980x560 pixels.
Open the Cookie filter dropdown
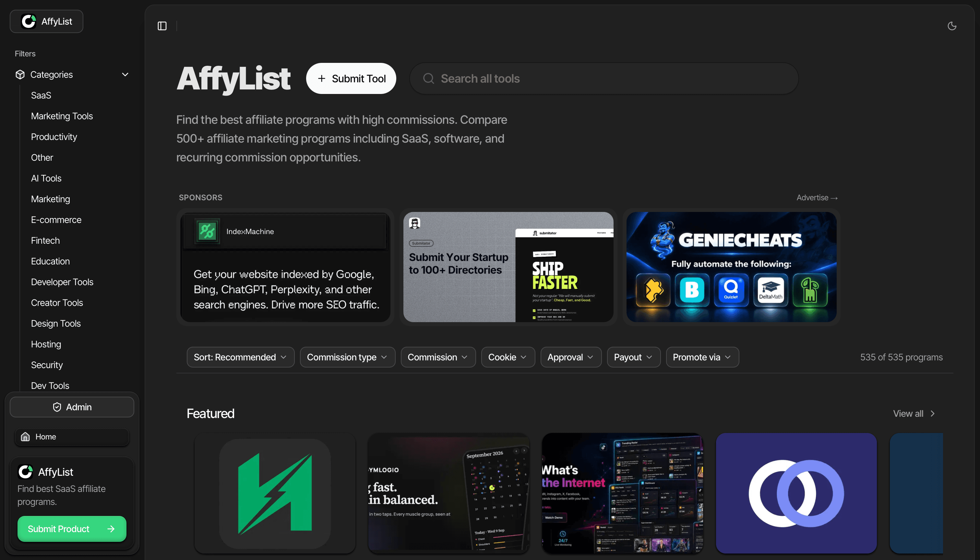508,357
